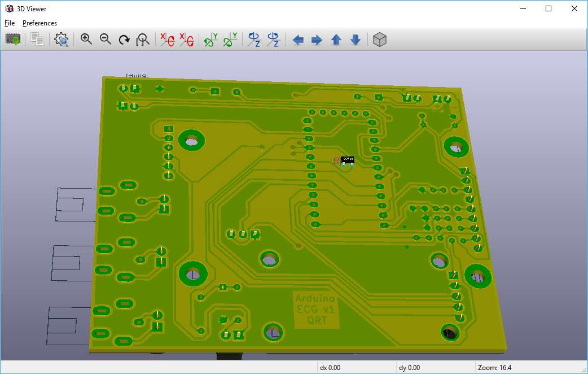Zoom in on the board view

(x=85, y=40)
